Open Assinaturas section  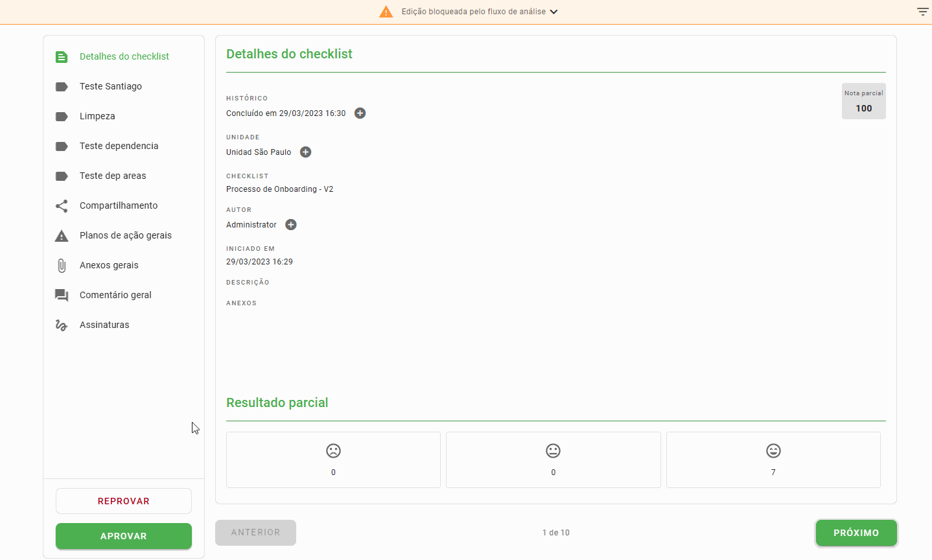coord(124,325)
